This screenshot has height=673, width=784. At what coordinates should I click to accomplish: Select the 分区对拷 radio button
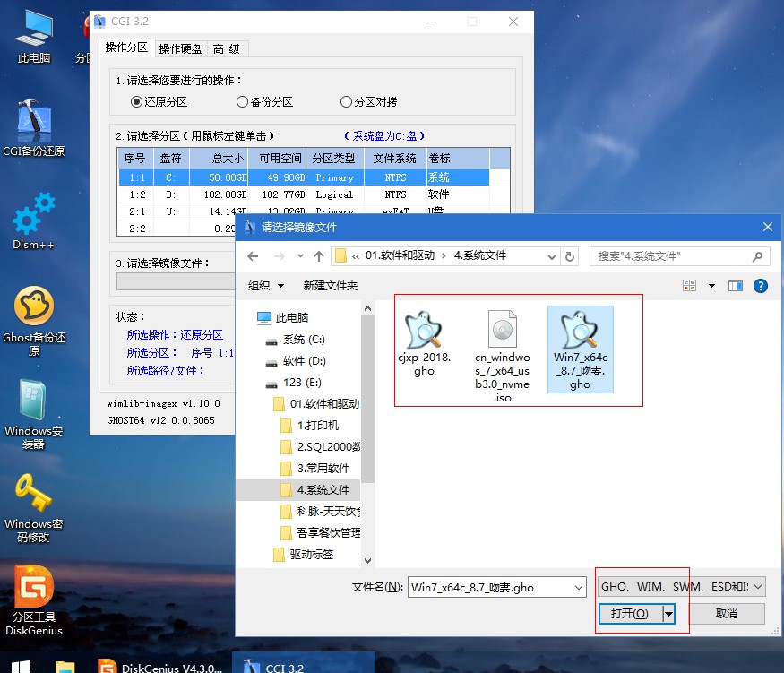point(345,100)
